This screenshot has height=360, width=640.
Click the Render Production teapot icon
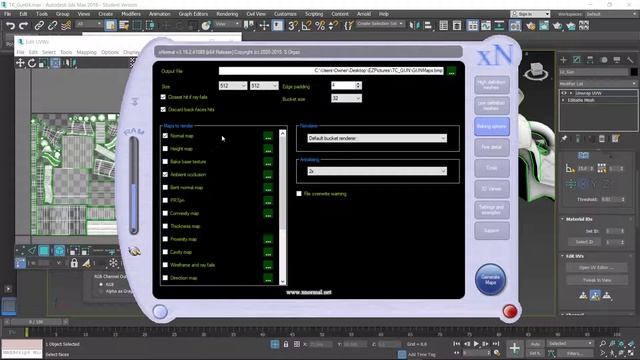click(558, 26)
